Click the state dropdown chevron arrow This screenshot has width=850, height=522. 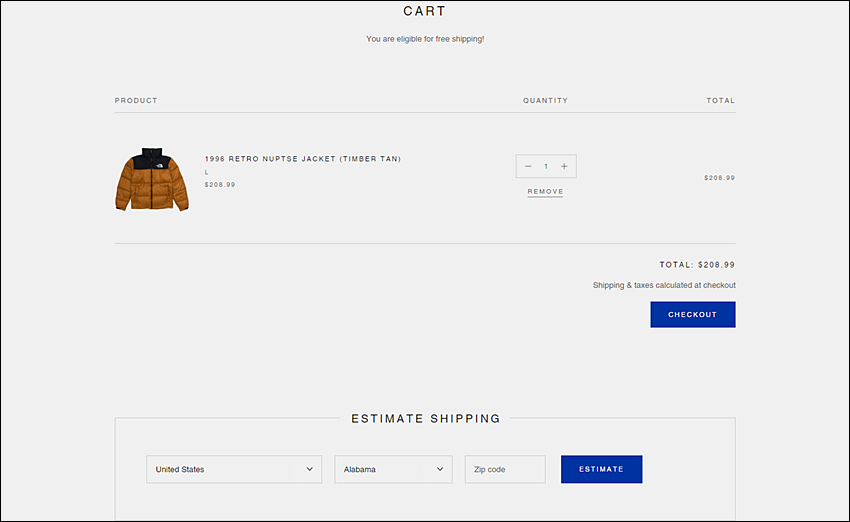coord(440,469)
